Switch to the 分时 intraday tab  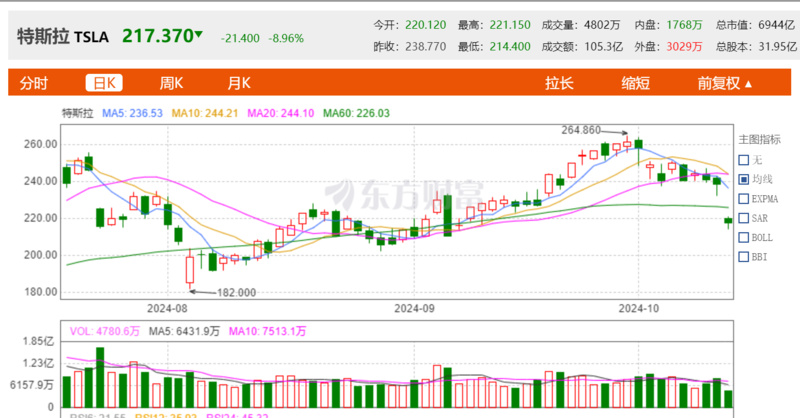coord(34,83)
